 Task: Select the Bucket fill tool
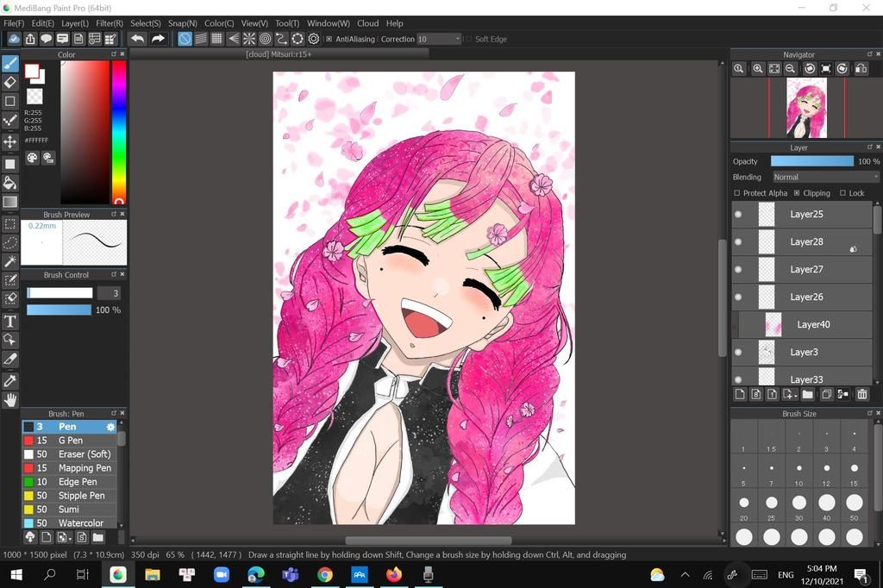(x=10, y=183)
